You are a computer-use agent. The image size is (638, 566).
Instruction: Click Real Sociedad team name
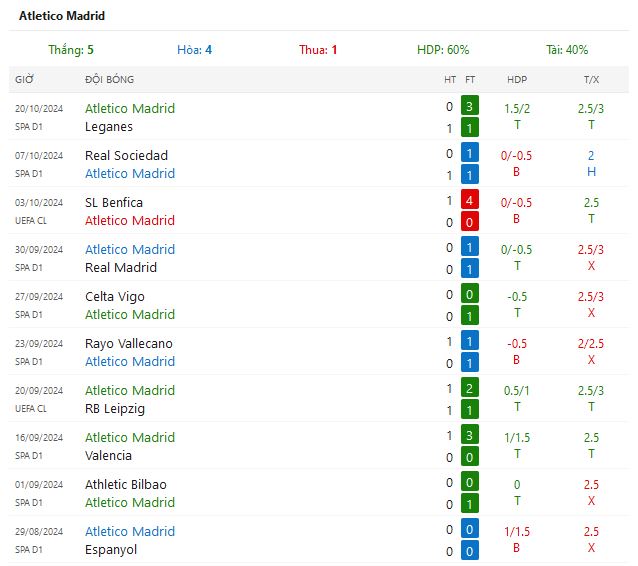(x=126, y=155)
